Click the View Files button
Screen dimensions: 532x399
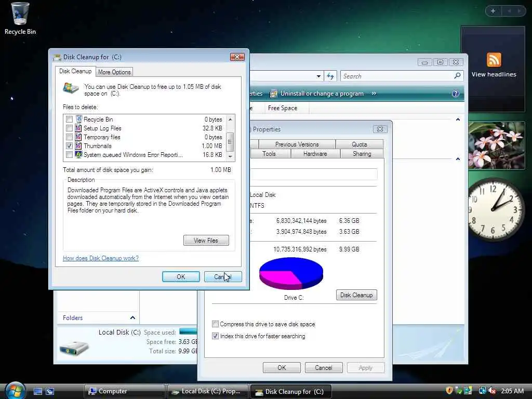[x=206, y=240]
